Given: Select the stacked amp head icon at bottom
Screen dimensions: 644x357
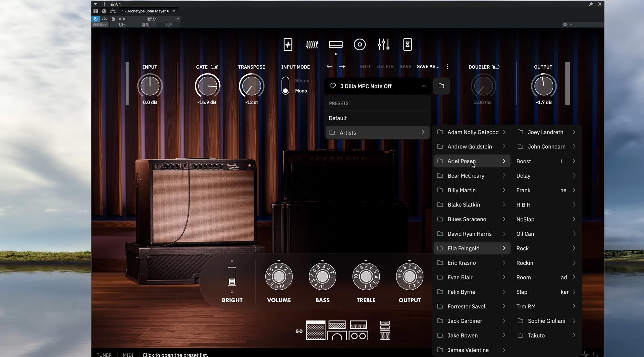Looking at the screenshot, I should (385, 330).
